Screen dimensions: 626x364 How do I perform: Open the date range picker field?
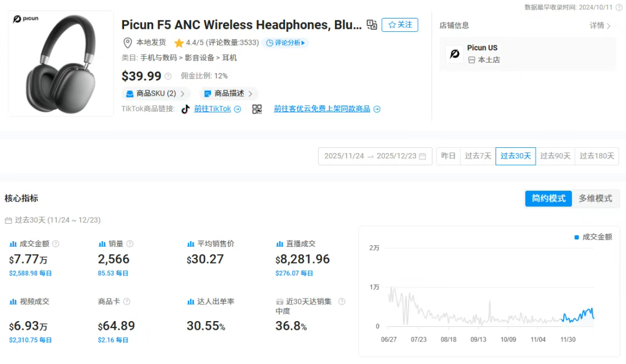coord(375,156)
